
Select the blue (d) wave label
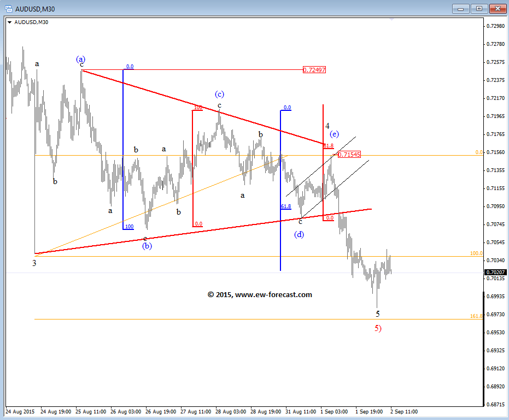[299, 234]
